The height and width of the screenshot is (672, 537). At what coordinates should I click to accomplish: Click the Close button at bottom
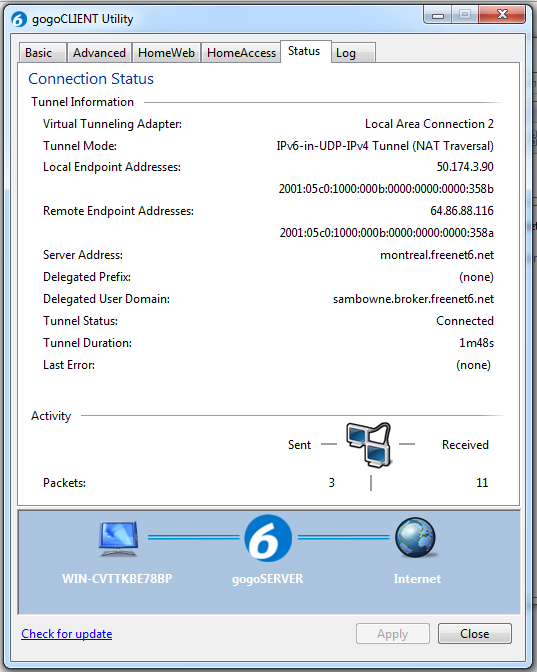pos(474,633)
